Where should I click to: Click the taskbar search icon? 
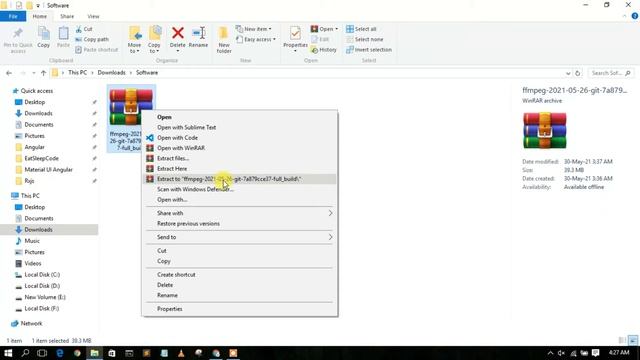pyautogui.click(x=25, y=353)
